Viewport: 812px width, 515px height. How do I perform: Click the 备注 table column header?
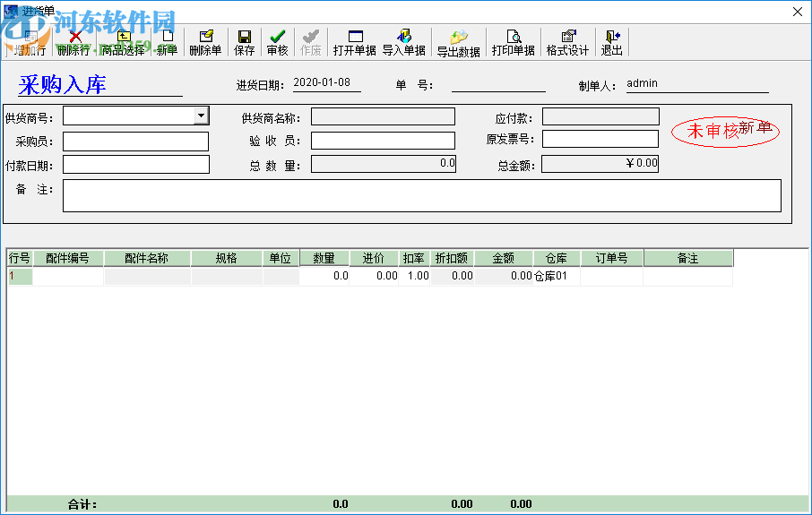688,258
